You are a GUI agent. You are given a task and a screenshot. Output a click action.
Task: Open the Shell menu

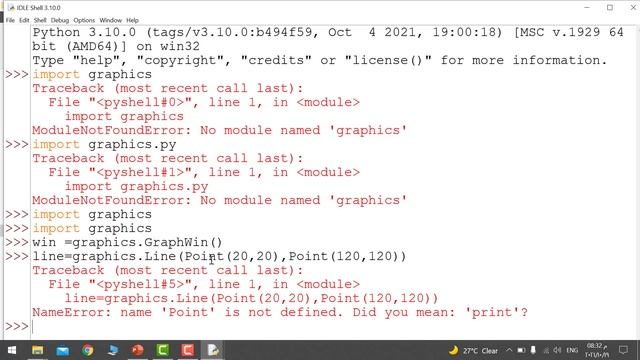(x=40, y=20)
